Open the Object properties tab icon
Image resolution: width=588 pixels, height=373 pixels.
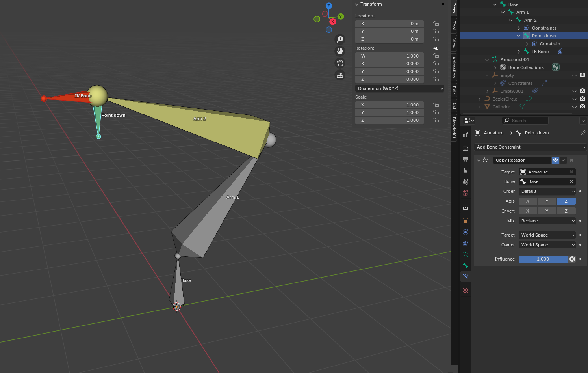point(466,221)
